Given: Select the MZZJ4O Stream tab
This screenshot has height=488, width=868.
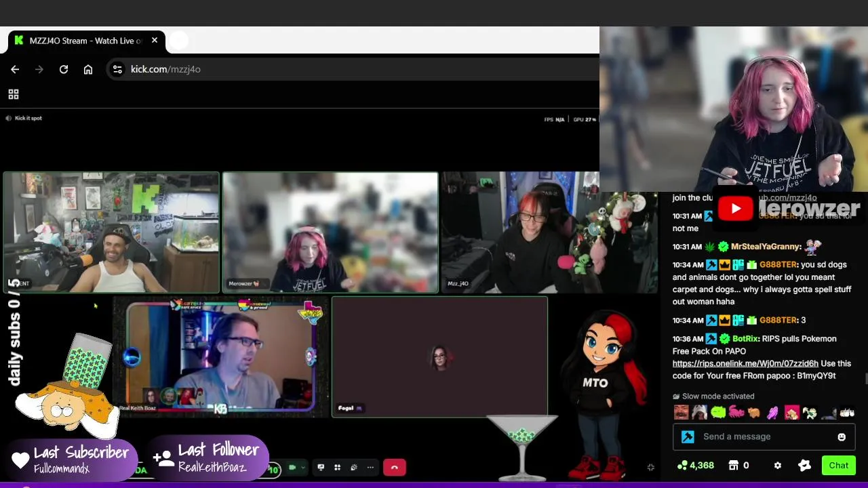Looking at the screenshot, I should (x=86, y=41).
